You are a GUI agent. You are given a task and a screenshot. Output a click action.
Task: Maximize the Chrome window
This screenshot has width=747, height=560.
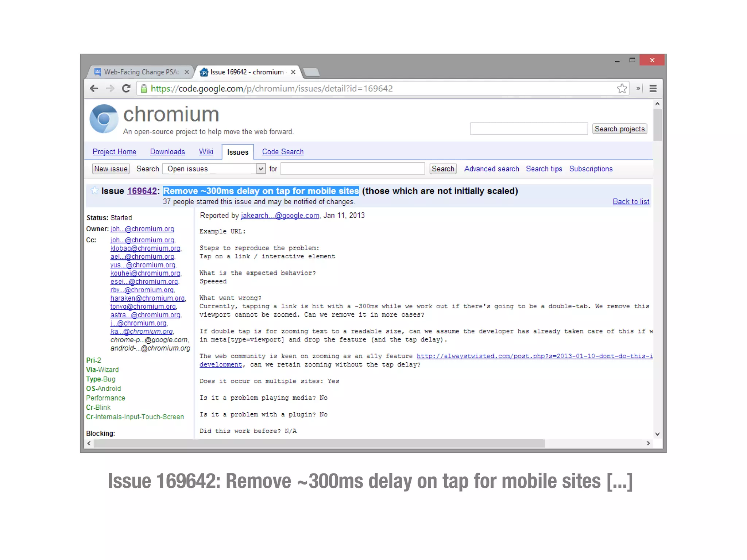tap(632, 60)
